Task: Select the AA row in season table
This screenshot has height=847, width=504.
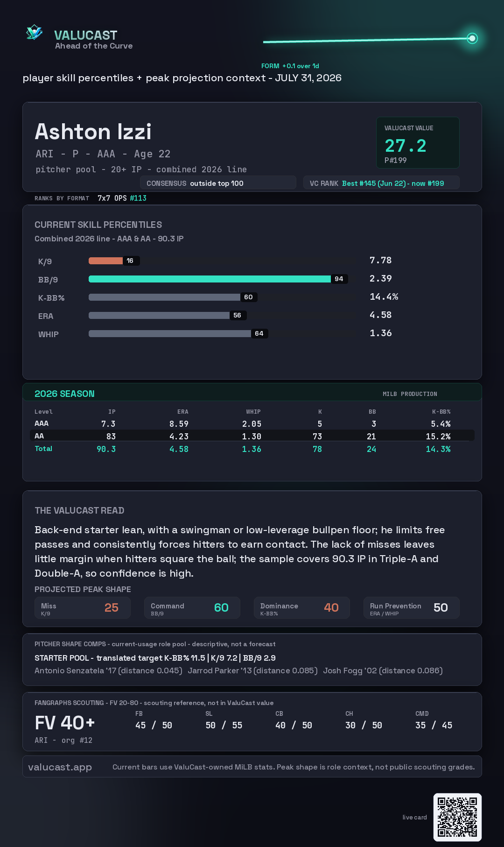Action: (252, 436)
